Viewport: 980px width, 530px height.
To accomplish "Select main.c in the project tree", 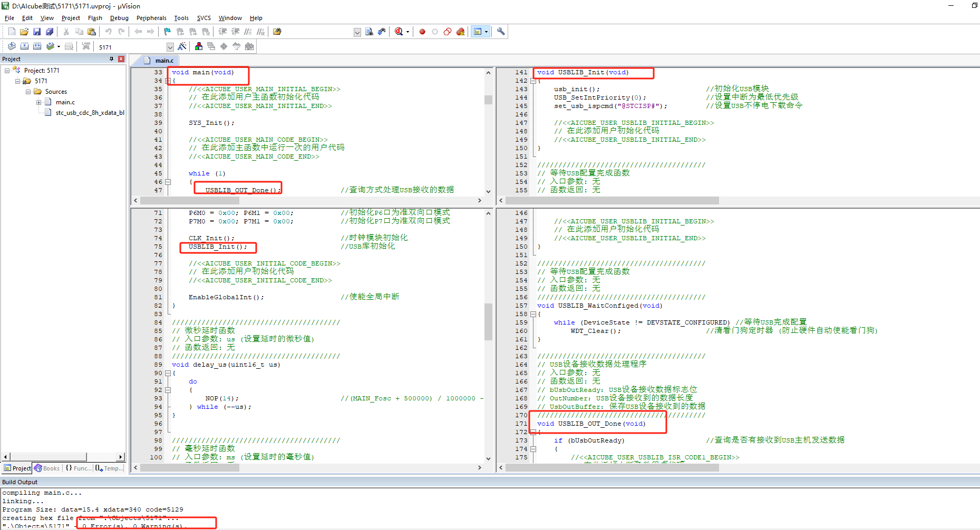I will pyautogui.click(x=65, y=102).
